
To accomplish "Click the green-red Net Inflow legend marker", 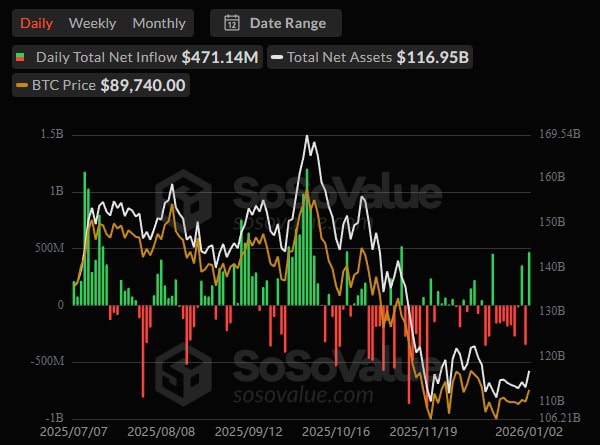I will pos(22,57).
